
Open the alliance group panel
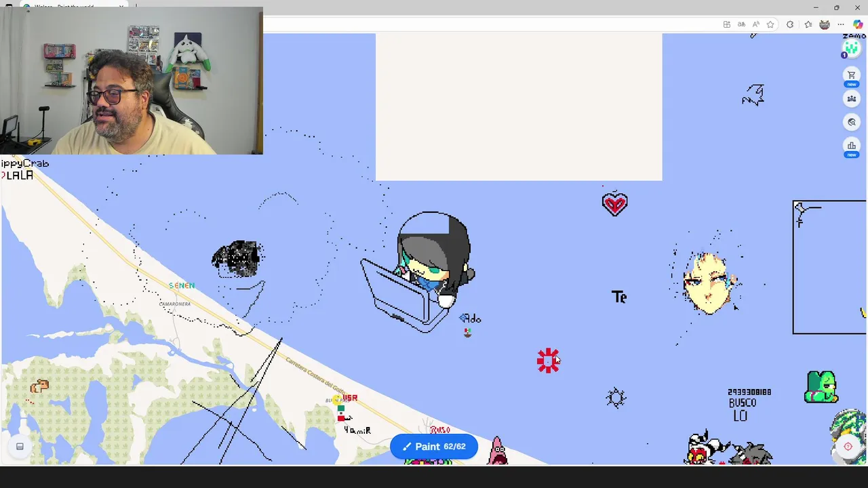[852, 98]
